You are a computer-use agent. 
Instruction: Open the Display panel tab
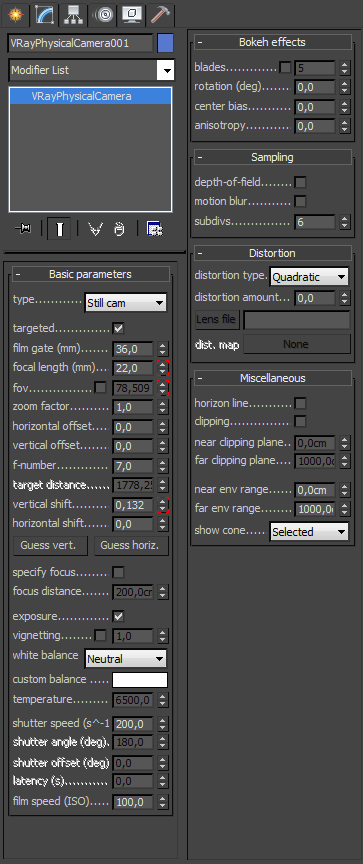[x=132, y=15]
